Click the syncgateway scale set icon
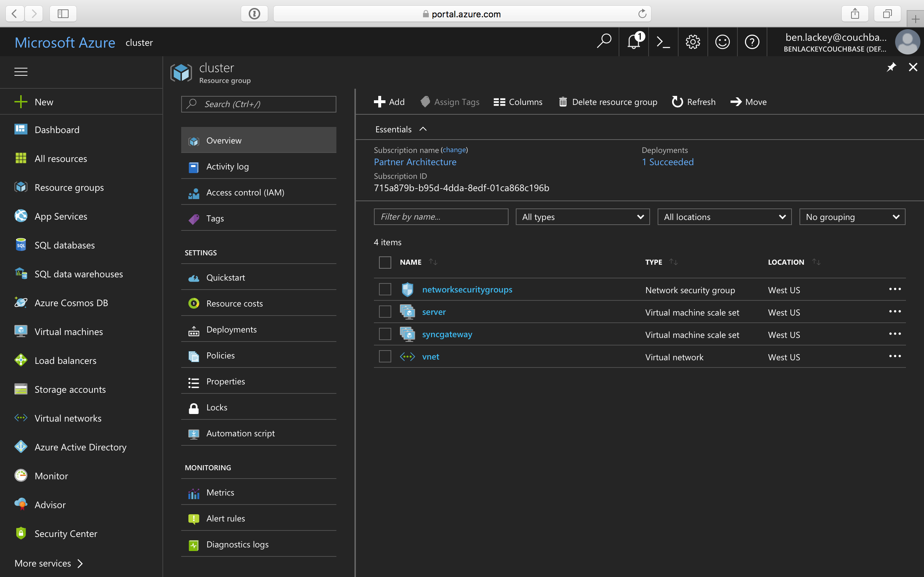This screenshot has width=924, height=577. 408,334
